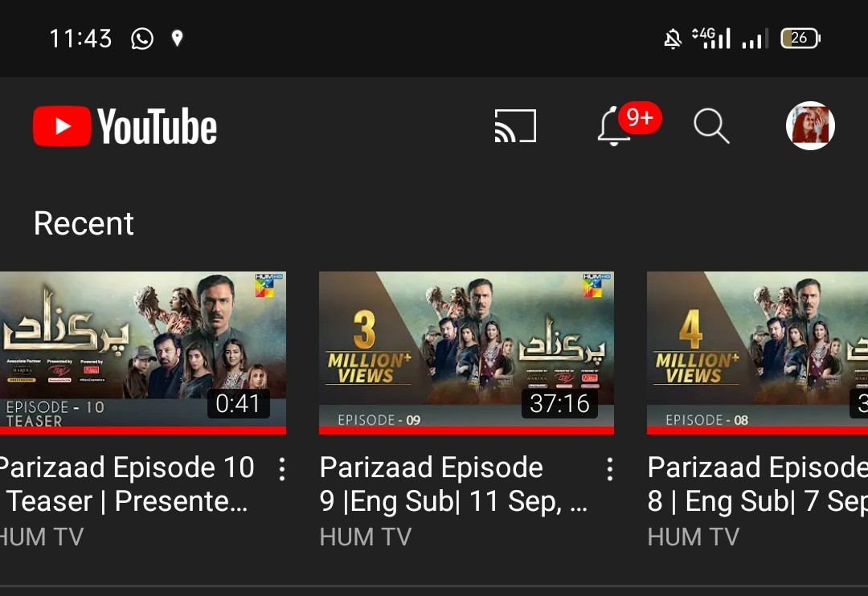This screenshot has height=596, width=868.
Task: Tap the WhatsApp status bar icon
Action: click(141, 39)
